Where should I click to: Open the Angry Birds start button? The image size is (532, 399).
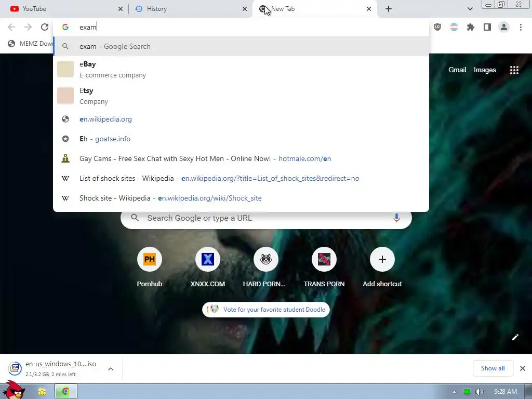14,390
